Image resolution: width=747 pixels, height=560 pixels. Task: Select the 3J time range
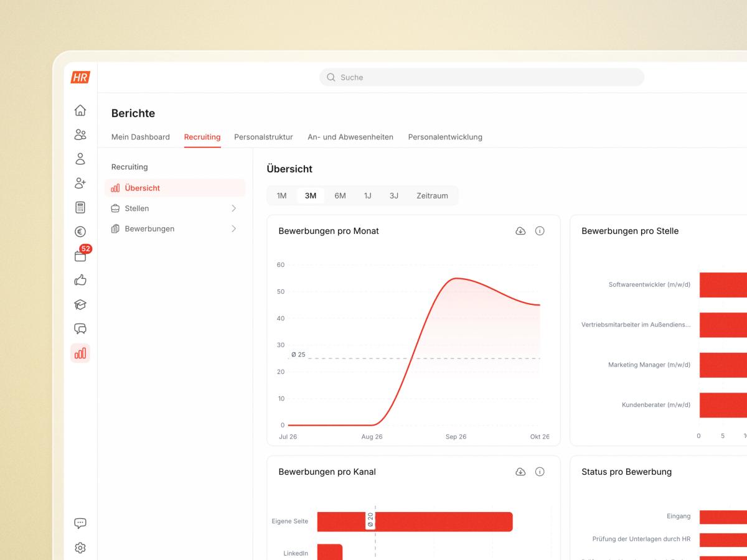tap(394, 195)
